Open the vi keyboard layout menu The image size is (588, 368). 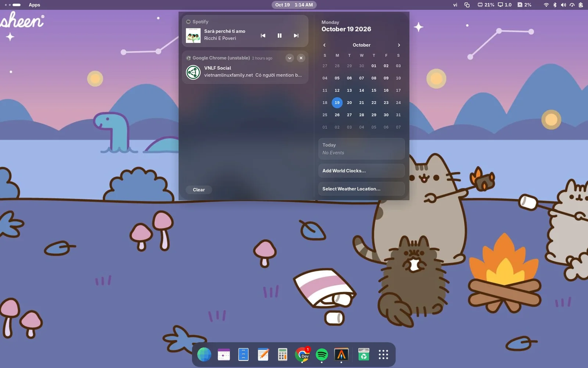tap(455, 5)
